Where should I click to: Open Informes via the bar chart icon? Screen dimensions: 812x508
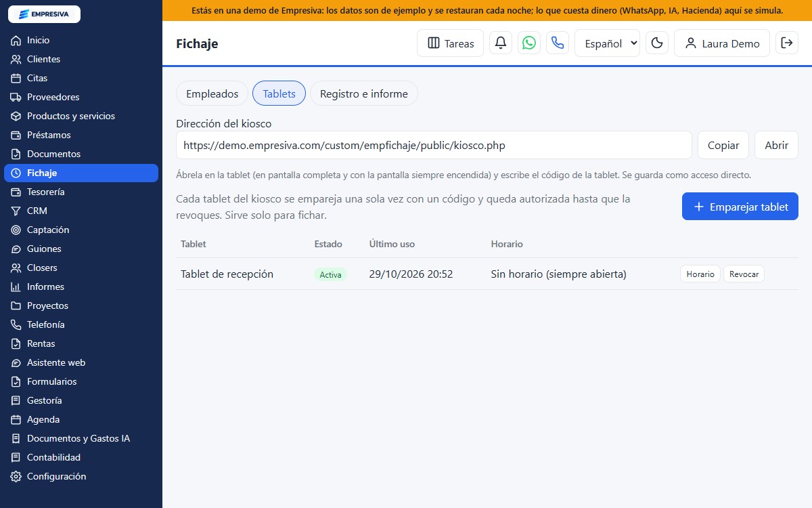(x=16, y=287)
